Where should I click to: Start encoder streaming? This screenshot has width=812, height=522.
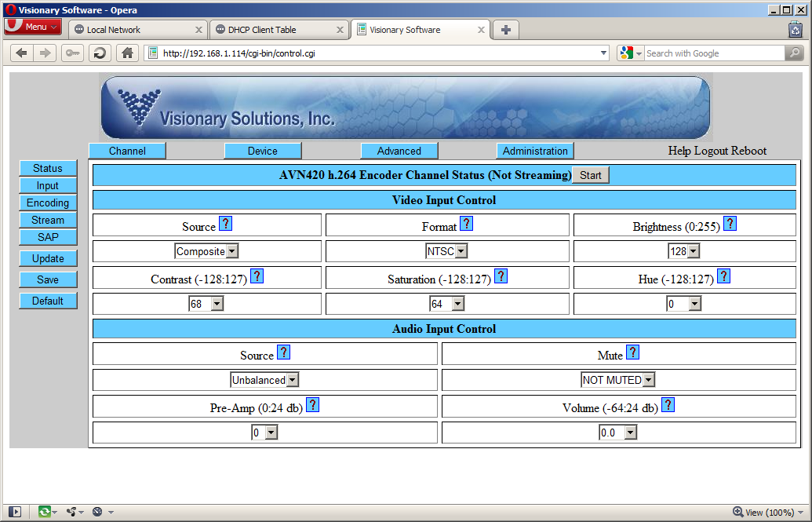(590, 175)
